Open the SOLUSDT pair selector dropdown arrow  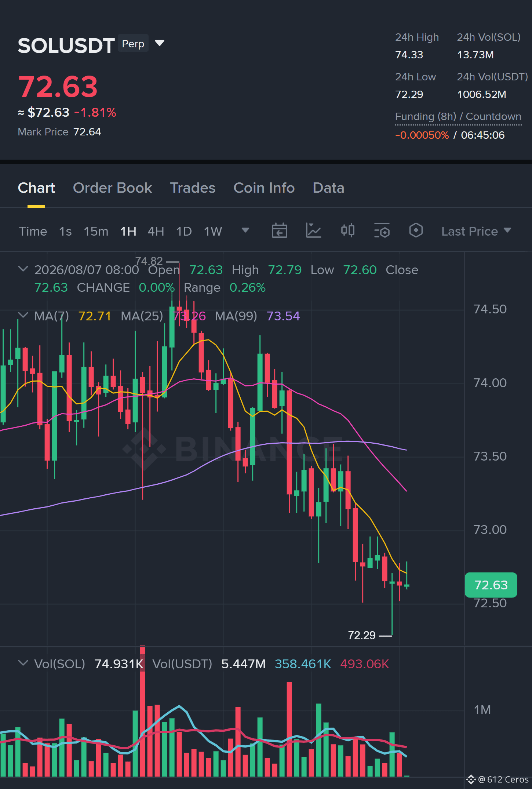pyautogui.click(x=160, y=43)
